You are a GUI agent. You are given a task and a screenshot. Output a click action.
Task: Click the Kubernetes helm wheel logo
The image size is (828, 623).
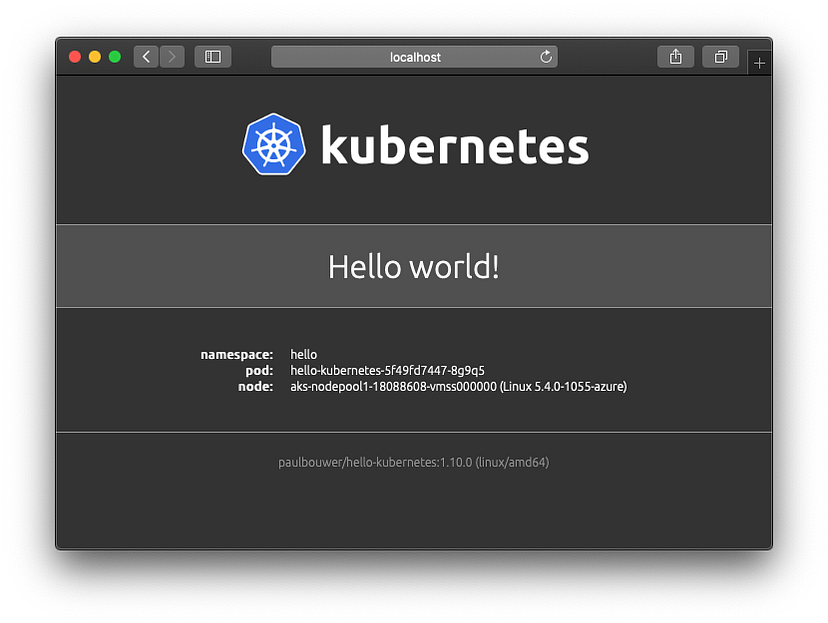point(272,144)
